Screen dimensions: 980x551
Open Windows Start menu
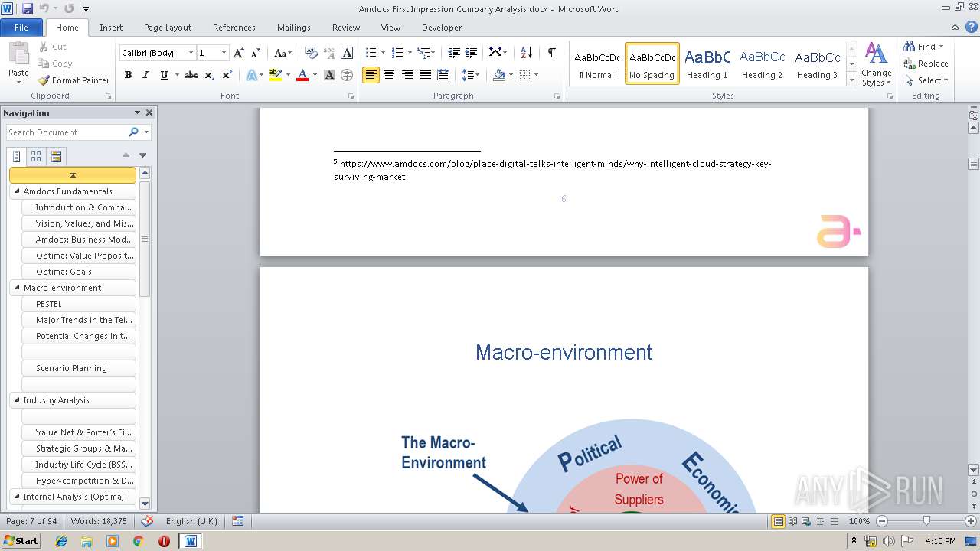(21, 540)
